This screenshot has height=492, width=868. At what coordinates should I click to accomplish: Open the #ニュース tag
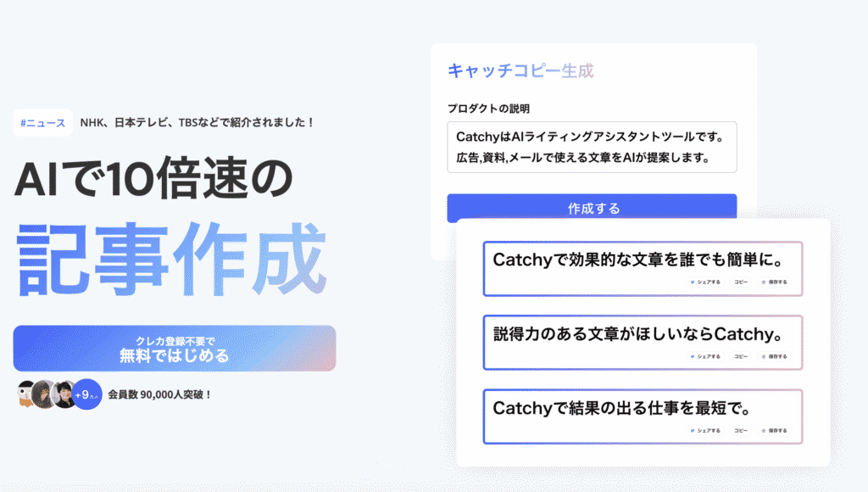click(x=42, y=122)
